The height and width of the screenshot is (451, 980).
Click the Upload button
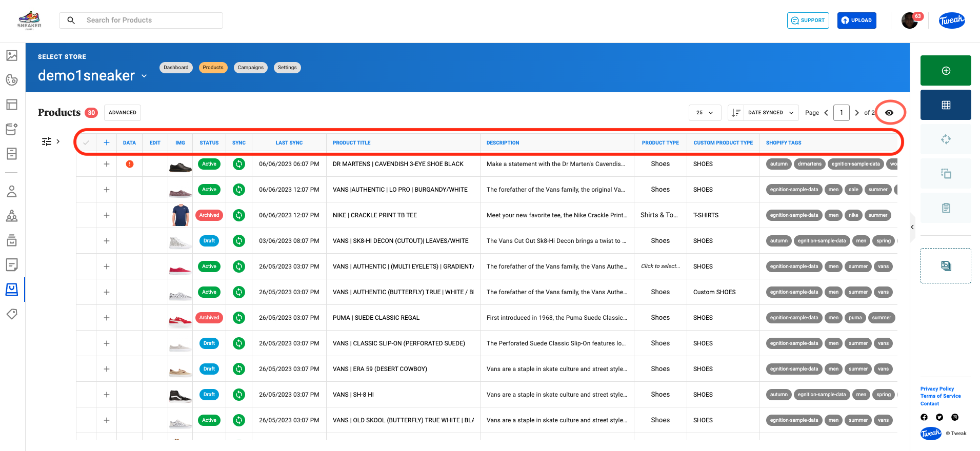coord(857,20)
